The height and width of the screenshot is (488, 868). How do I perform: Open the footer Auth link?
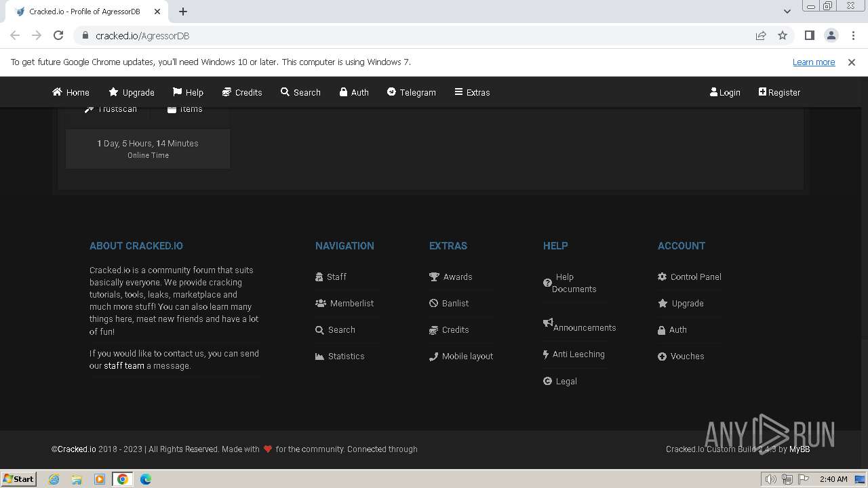672,329
